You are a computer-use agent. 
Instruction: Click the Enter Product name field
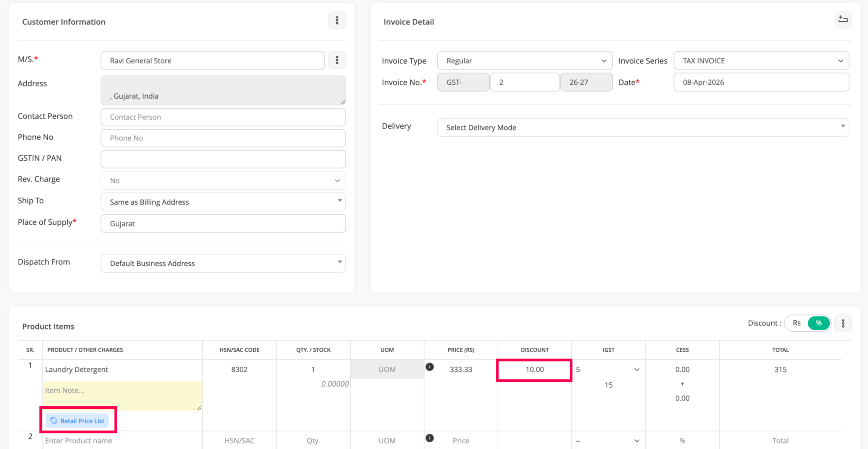(122, 441)
